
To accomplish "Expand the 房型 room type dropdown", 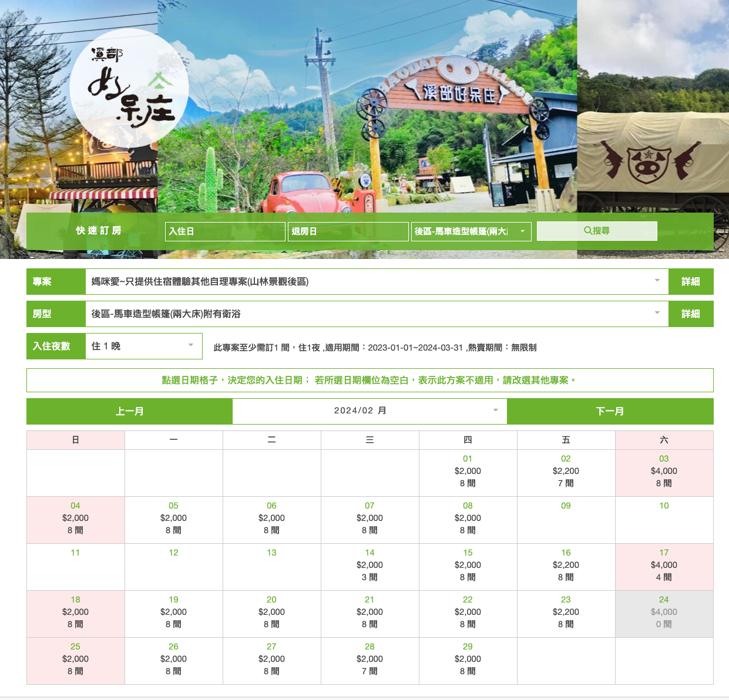I will [x=377, y=314].
